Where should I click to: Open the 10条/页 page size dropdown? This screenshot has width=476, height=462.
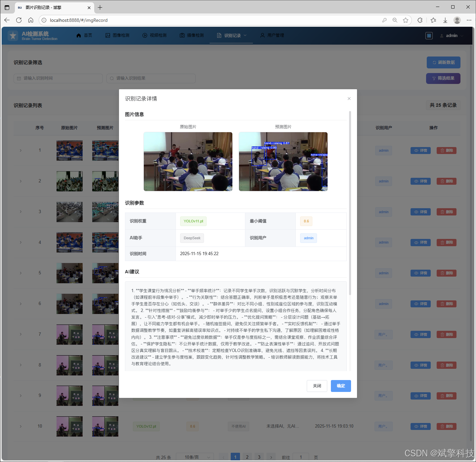pos(195,457)
